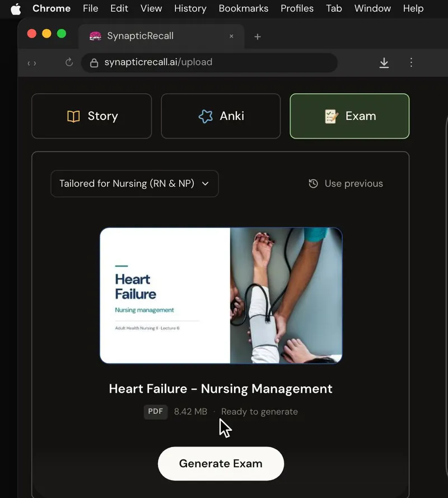
Task: Click the Ready to generate status
Action: click(259, 412)
